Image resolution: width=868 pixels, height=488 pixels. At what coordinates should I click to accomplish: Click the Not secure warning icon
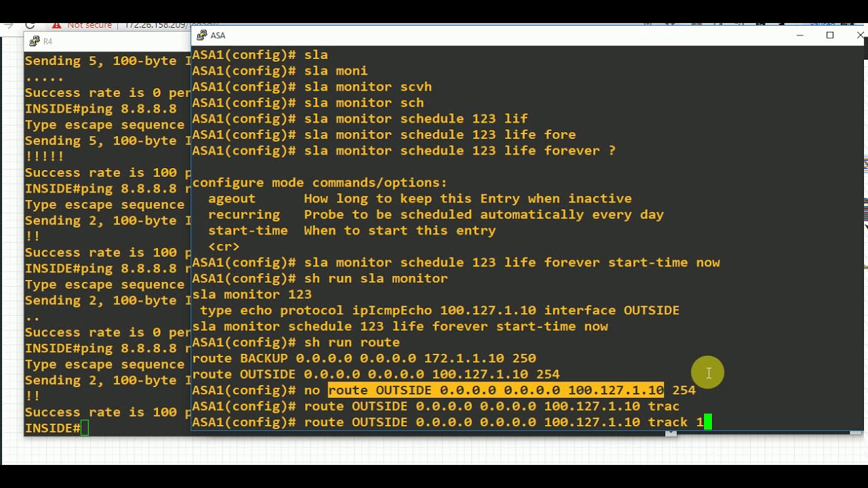tap(57, 25)
